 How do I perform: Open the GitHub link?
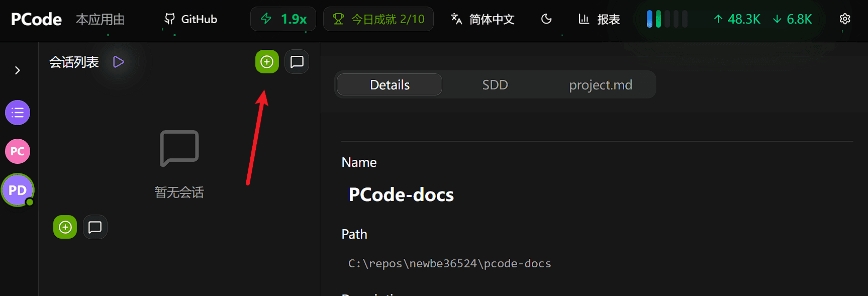point(191,19)
